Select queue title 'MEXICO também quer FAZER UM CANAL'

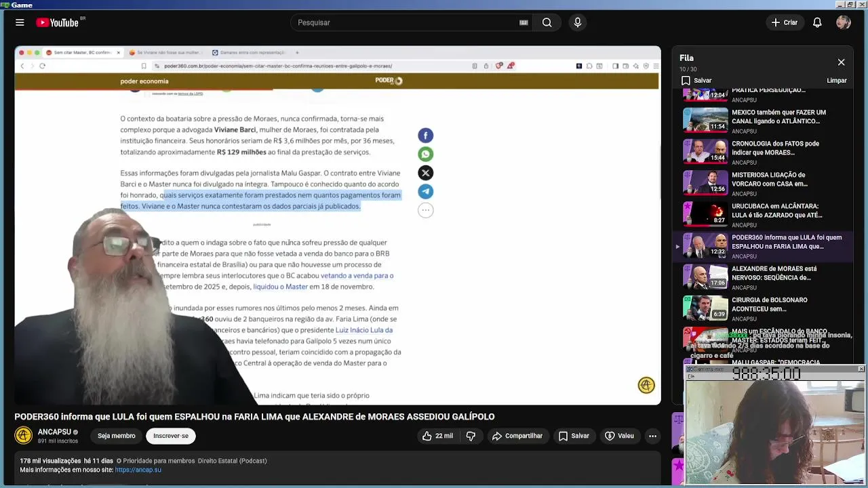coord(778,117)
